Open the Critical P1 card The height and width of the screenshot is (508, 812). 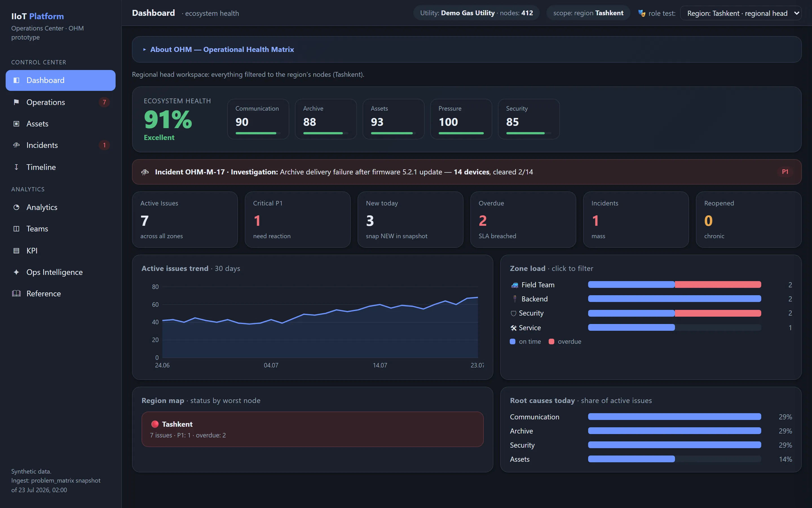point(298,220)
